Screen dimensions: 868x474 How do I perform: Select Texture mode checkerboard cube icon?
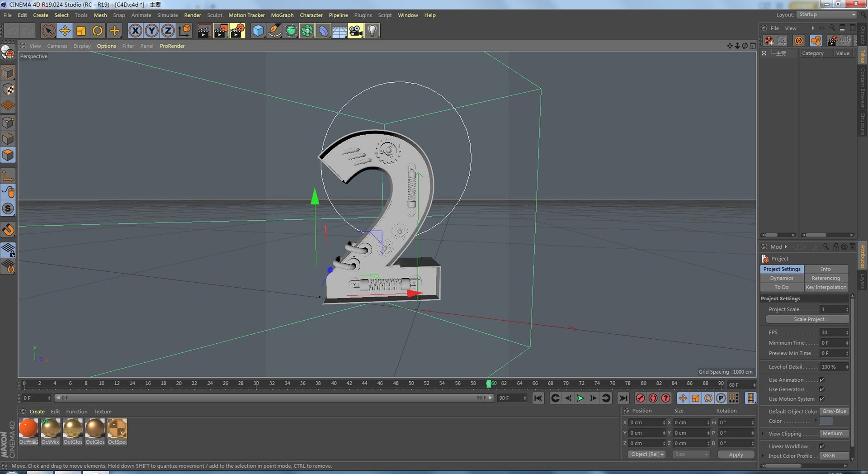8,90
